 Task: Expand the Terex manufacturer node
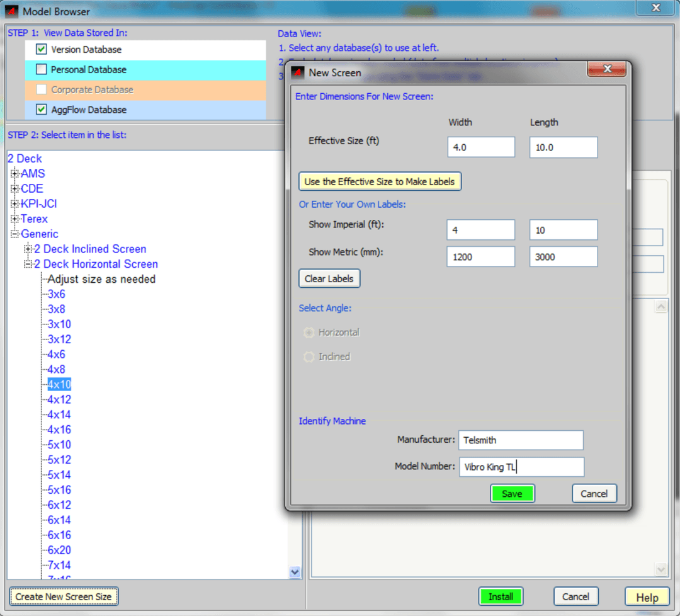pyautogui.click(x=15, y=219)
